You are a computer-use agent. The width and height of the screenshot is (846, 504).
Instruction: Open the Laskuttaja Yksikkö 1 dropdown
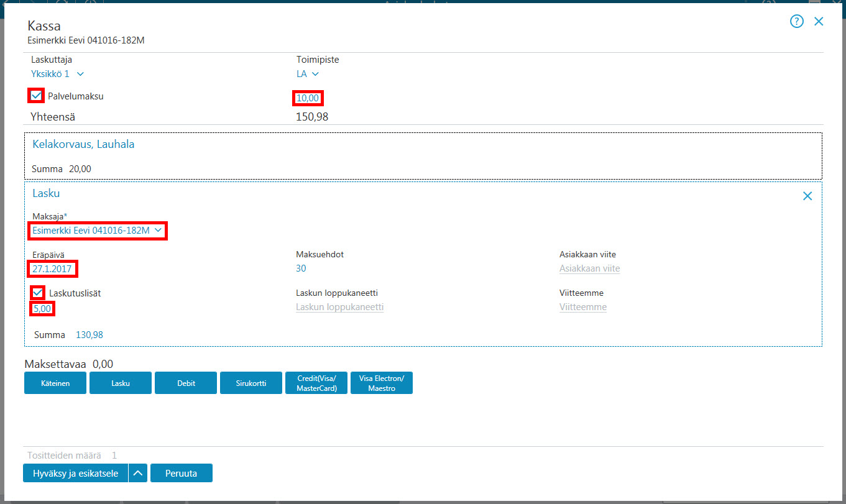tap(57, 74)
